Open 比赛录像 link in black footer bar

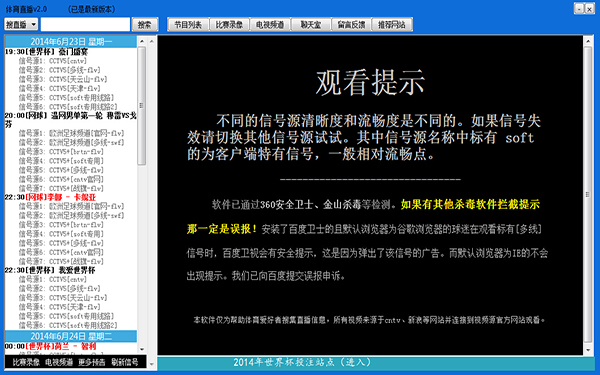26,362
